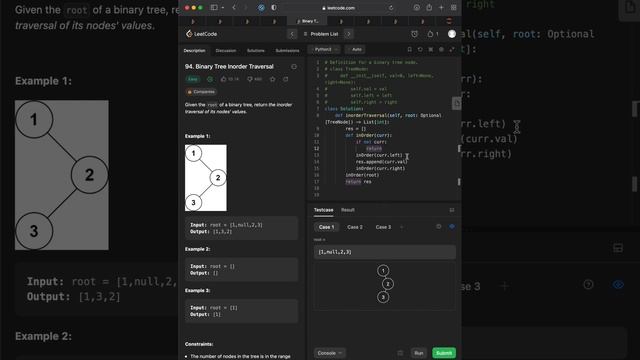
Task: Select the Testcase tab
Action: 323,210
